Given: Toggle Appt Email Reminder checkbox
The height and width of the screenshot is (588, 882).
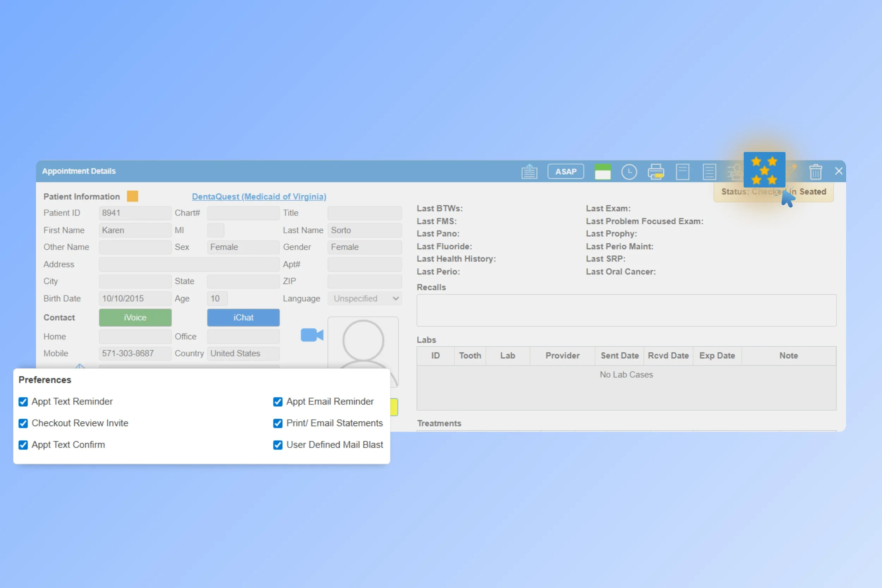Looking at the screenshot, I should 278,402.
